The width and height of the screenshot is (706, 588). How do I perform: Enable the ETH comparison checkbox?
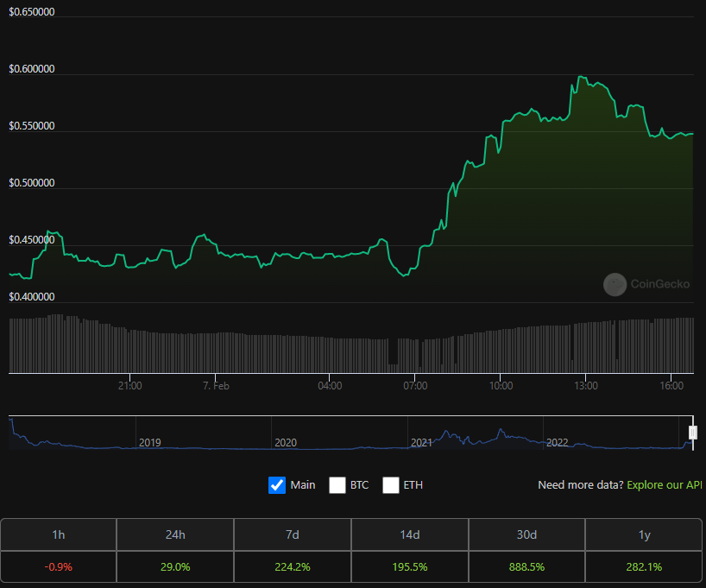391,485
